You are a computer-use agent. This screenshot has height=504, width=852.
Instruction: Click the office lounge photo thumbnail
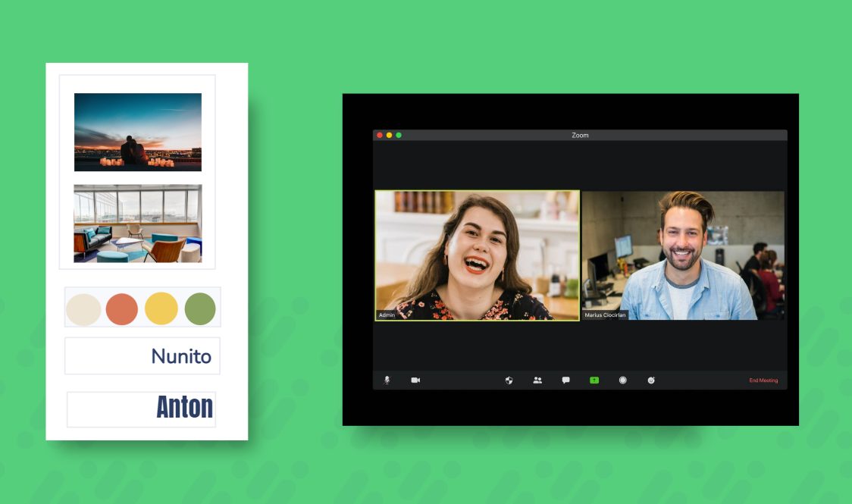[x=138, y=224]
